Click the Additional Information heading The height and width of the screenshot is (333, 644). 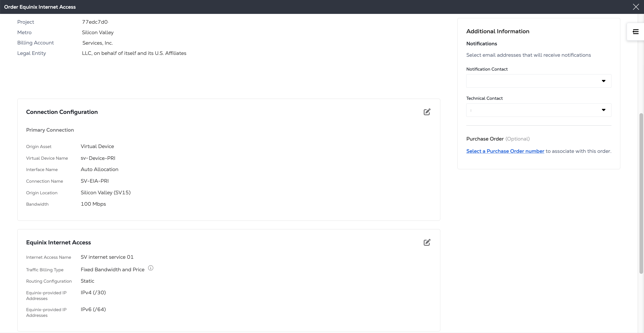[x=497, y=31]
